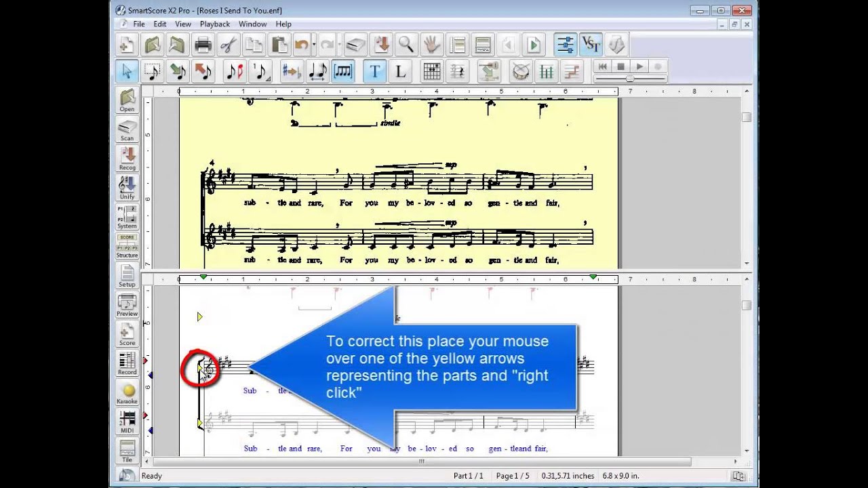868x488 pixels.
Task: Toggle the VST button
Action: point(591,45)
